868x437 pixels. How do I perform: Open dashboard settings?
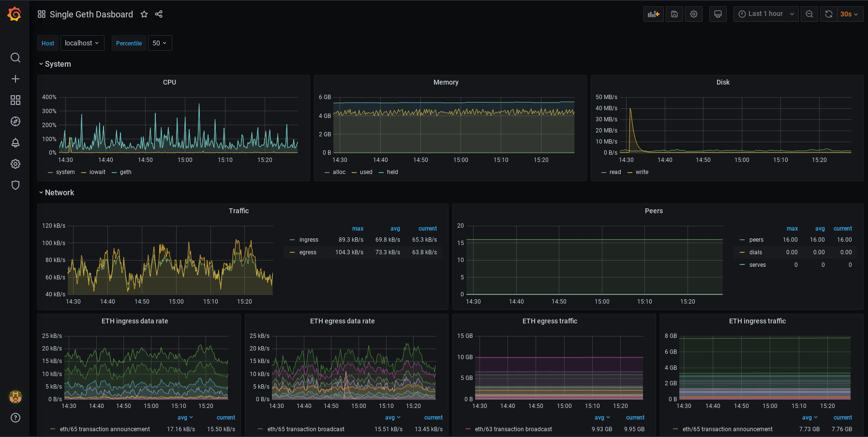tap(694, 14)
